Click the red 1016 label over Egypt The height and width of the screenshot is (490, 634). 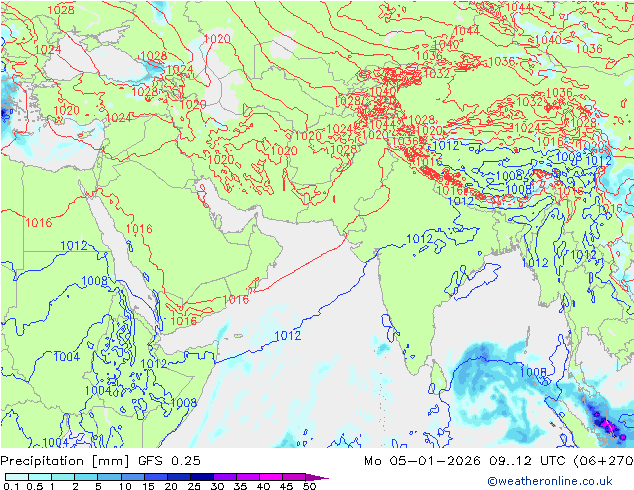click(x=39, y=222)
